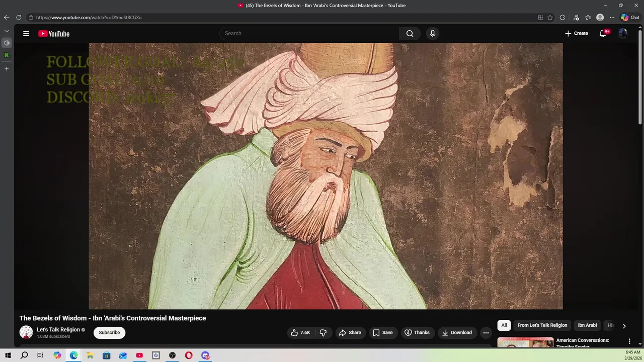Select the audio-playing YouTube tab in sidebar
644x362 pixels.
[x=7, y=43]
